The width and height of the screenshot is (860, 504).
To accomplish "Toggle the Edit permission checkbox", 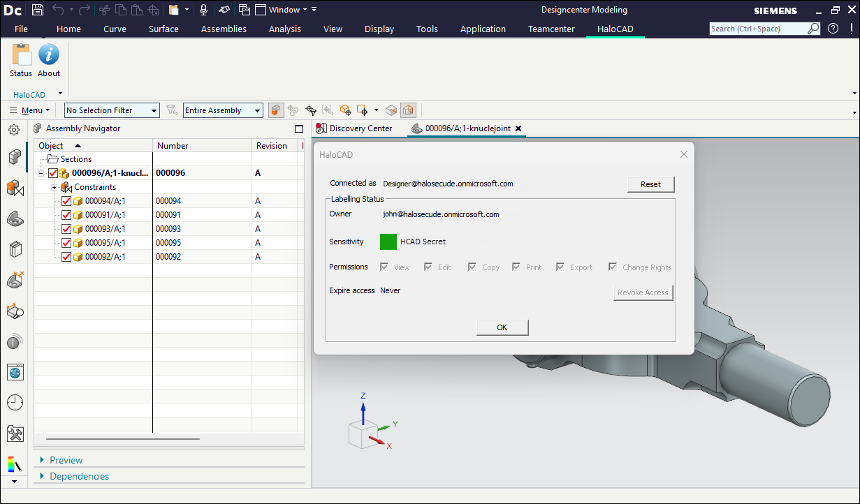I will 428,267.
